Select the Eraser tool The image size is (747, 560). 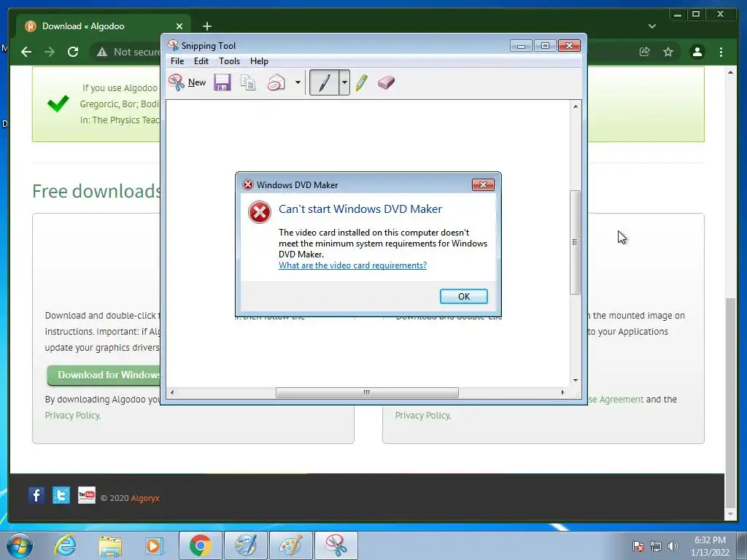click(x=386, y=82)
